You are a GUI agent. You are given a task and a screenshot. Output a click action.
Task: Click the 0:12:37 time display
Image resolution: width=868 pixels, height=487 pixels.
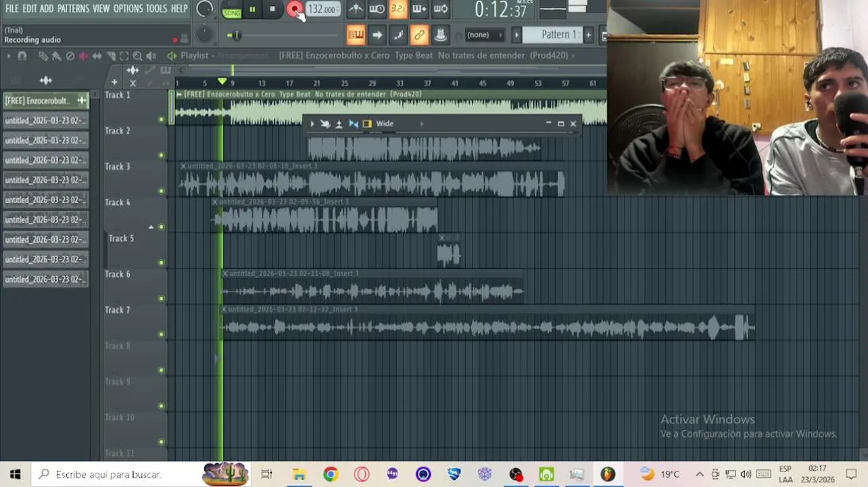pyautogui.click(x=501, y=9)
